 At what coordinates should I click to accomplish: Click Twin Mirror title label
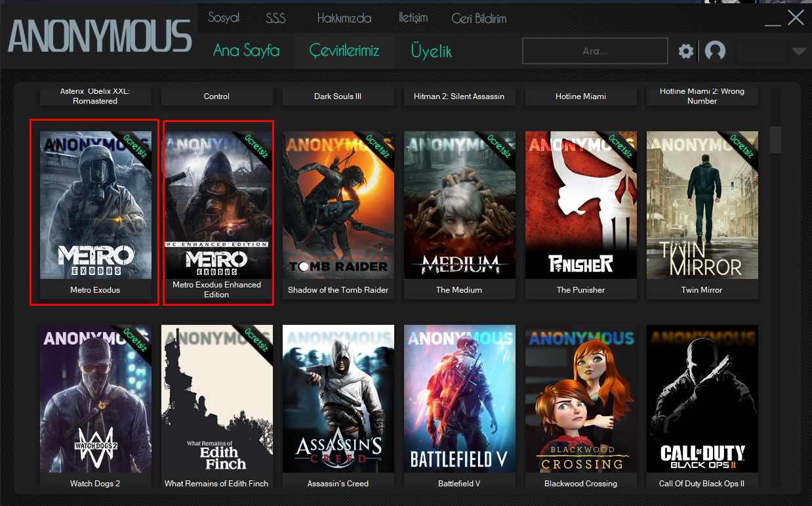click(x=702, y=289)
